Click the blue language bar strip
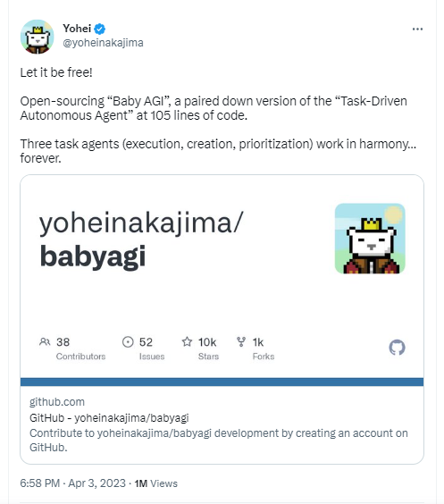Viewport: 444px width, 504px height. coord(222,382)
